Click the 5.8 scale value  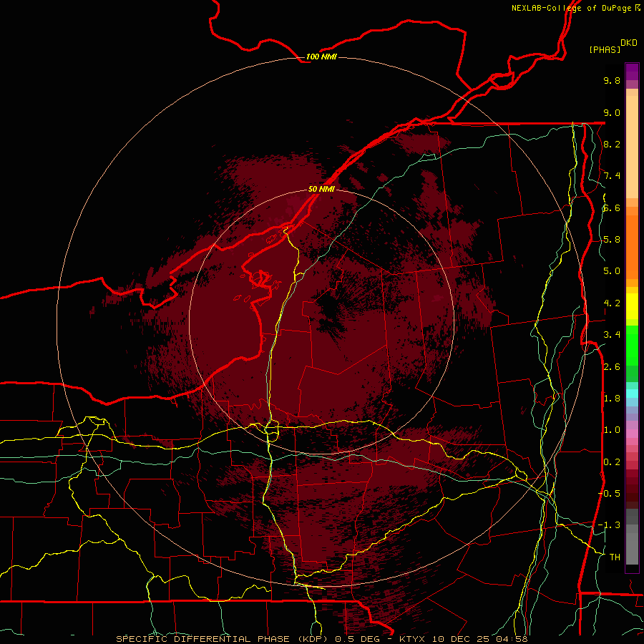click(612, 240)
